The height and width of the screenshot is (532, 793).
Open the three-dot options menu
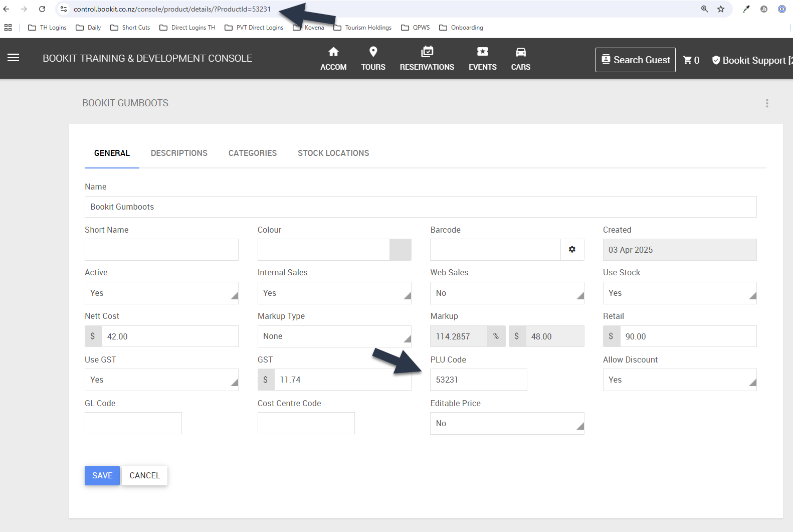pyautogui.click(x=766, y=103)
